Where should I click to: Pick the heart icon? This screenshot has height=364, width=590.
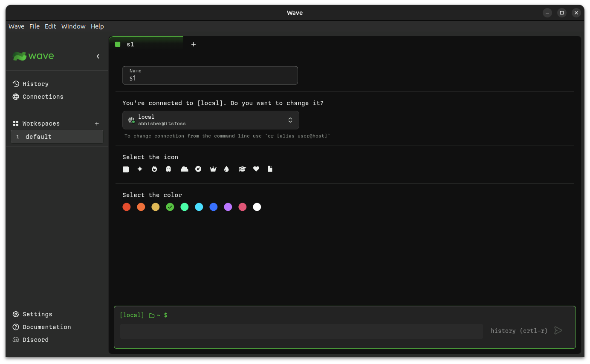click(x=256, y=169)
